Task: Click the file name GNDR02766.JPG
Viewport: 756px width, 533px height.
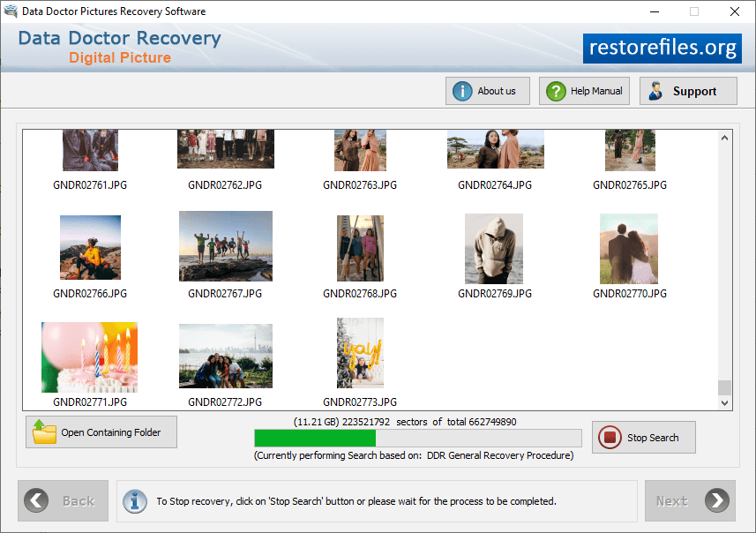Action: click(x=90, y=293)
